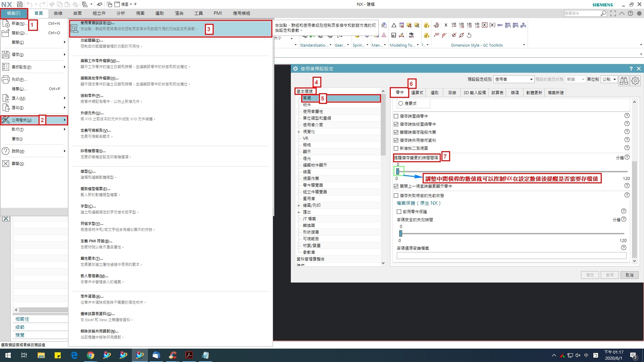Toggle 關閉上一視窗時變更顯示零件 checkbox
Screen dimensions: 644x362
pos(396,186)
